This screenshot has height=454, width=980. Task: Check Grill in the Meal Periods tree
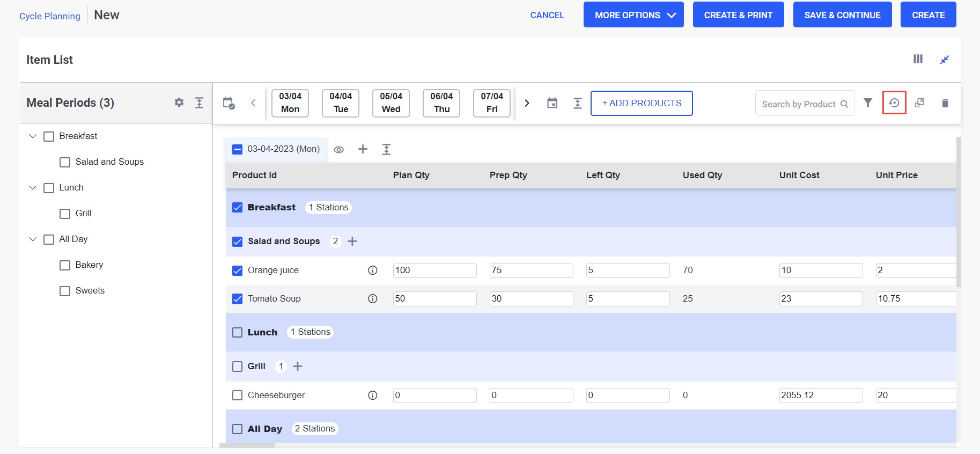(x=65, y=214)
